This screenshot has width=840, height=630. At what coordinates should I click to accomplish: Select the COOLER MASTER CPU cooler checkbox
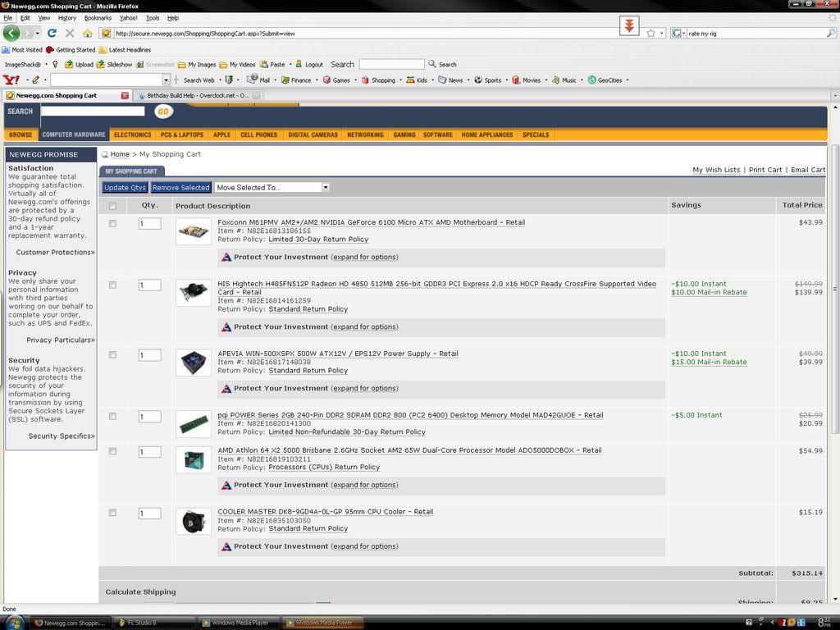tap(112, 513)
